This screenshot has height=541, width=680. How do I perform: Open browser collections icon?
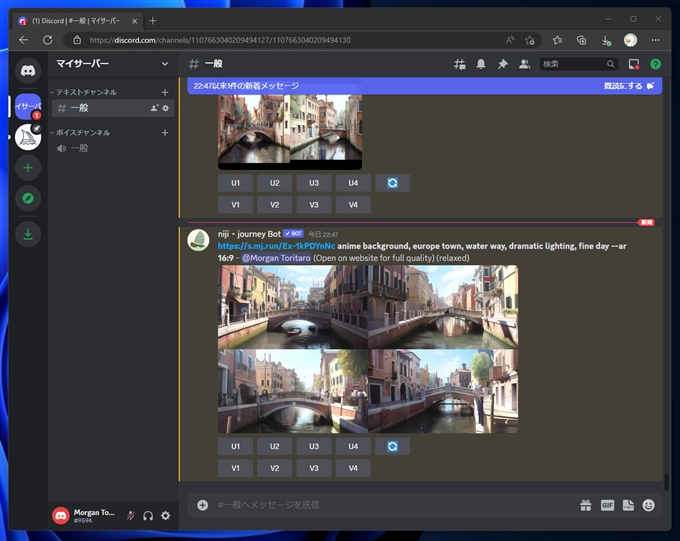click(582, 40)
